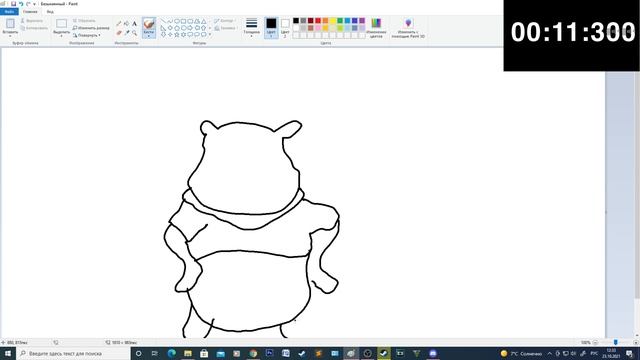Open the Thickness (Толщина) dropdown arrow
Viewport: 640px width, 360px height.
[x=251, y=36]
